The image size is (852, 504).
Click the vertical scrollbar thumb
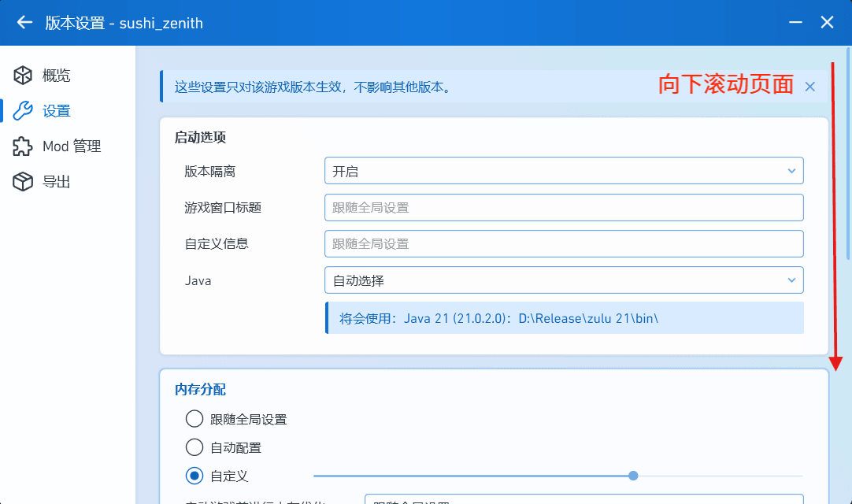[x=847, y=154]
